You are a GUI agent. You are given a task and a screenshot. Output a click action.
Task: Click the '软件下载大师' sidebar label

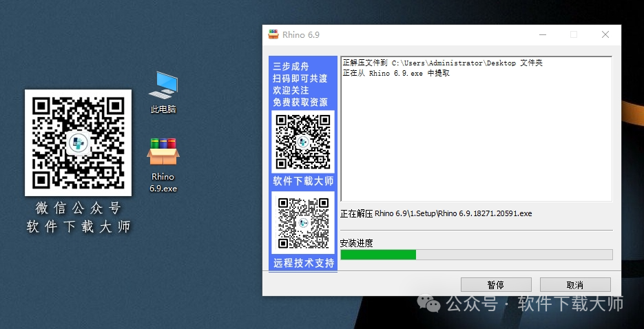[x=303, y=181]
